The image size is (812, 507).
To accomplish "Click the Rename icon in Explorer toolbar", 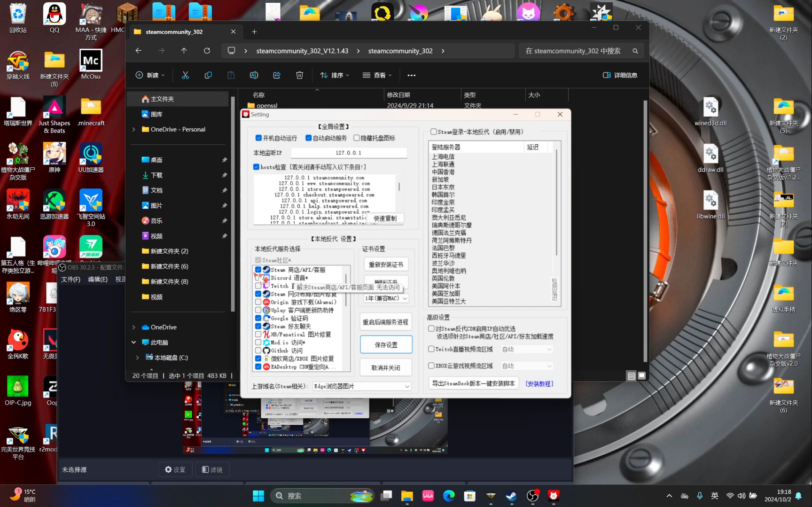I will click(x=254, y=75).
